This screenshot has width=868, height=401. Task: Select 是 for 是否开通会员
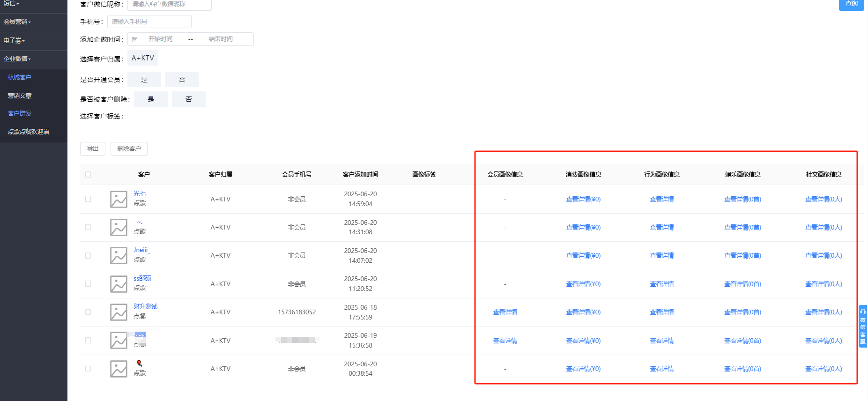click(144, 80)
